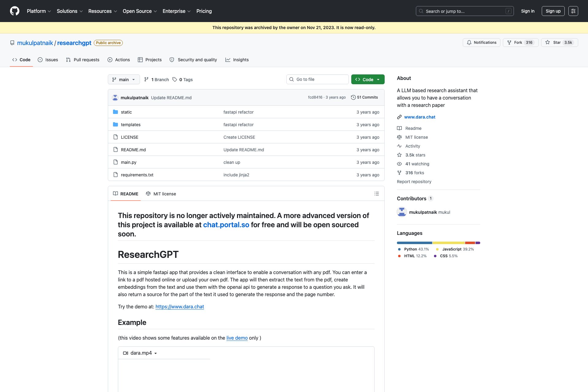Click the link icon beside www.dara.chat
Image resolution: width=588 pixels, height=392 pixels.
(399, 117)
